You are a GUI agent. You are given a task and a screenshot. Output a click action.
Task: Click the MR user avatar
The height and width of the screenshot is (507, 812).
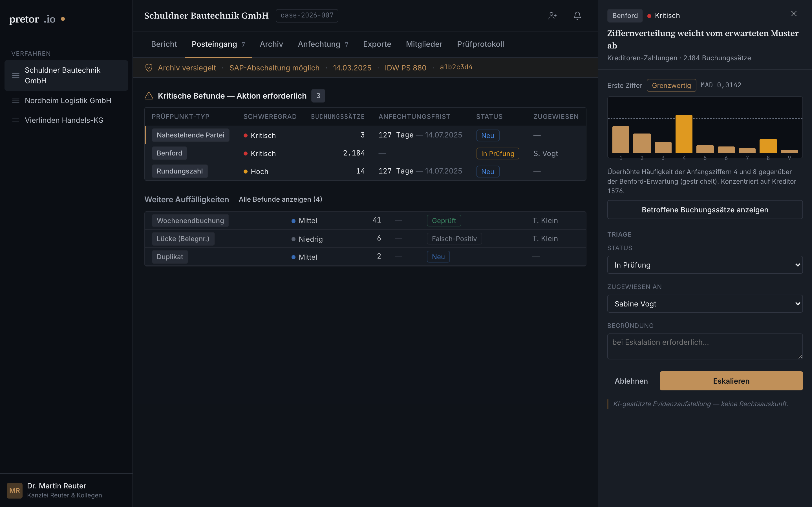pyautogui.click(x=14, y=490)
